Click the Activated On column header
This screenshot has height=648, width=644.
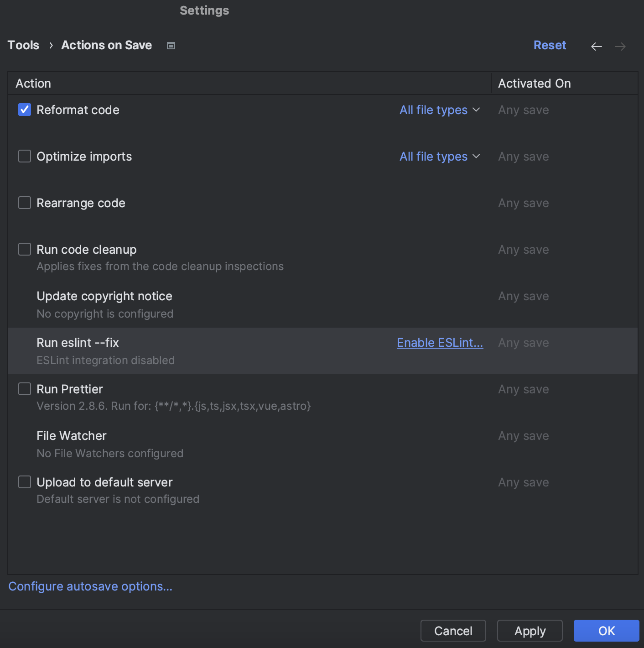pyautogui.click(x=534, y=83)
